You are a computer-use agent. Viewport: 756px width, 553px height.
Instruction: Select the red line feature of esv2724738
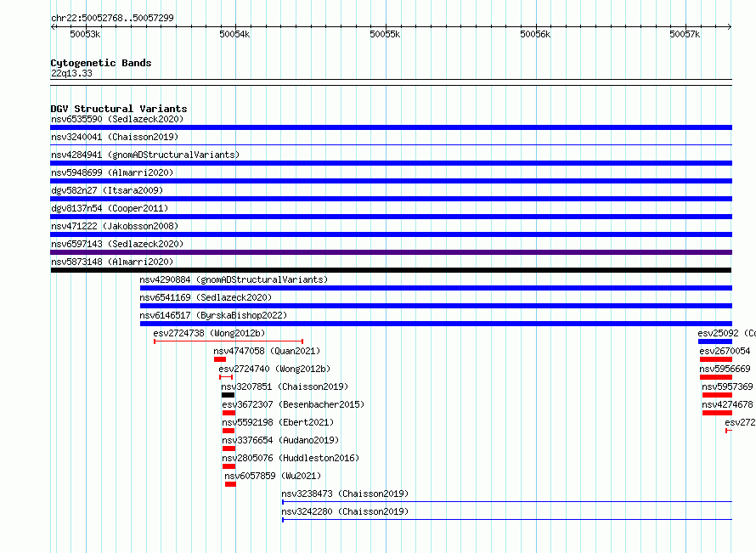click(228, 341)
